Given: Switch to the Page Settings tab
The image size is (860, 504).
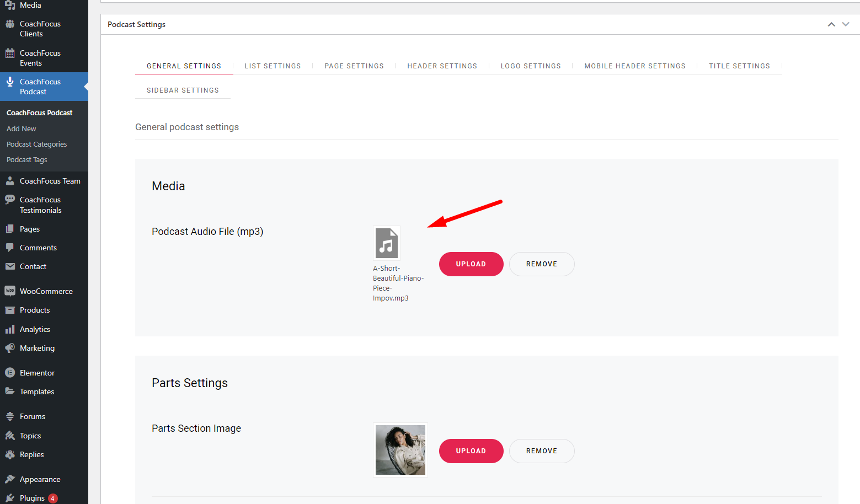Looking at the screenshot, I should [354, 66].
